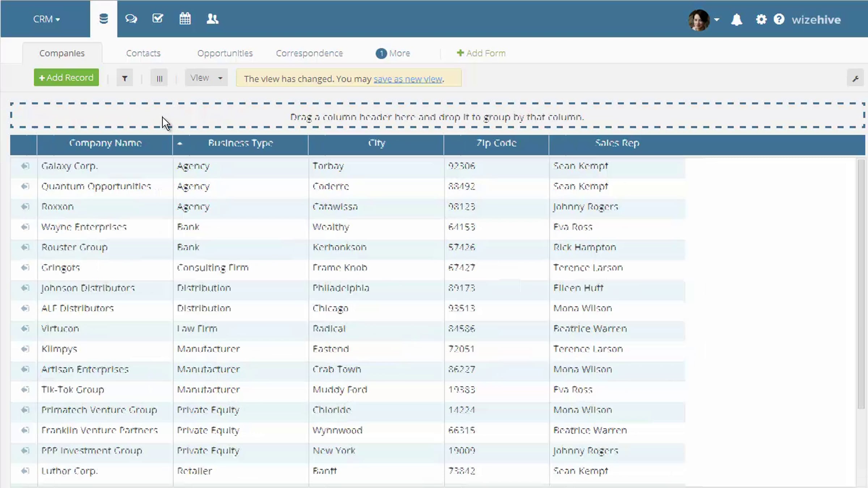
Task: Open the CRM workspace dropdown
Action: [x=47, y=19]
